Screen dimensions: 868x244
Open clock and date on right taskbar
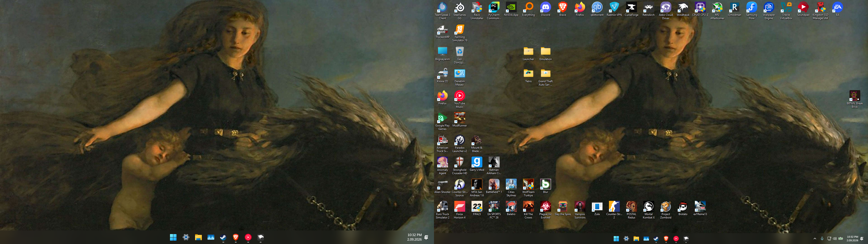852,239
